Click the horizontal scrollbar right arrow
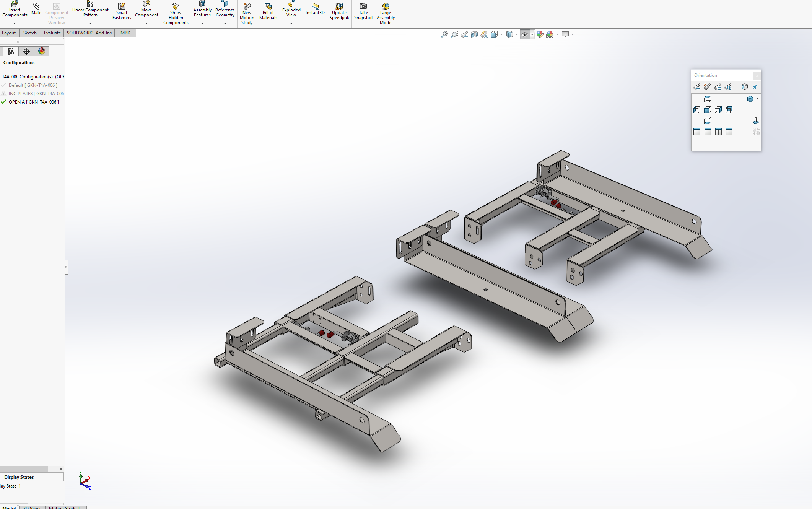The image size is (812, 509). click(60, 469)
